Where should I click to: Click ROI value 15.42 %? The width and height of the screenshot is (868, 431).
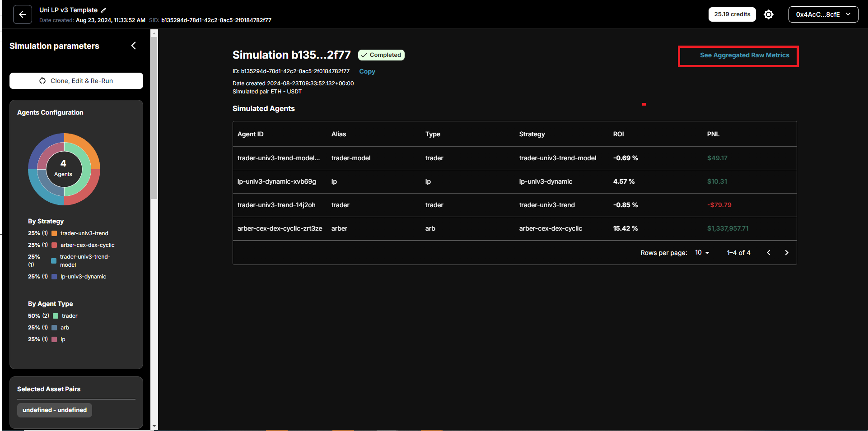625,228
